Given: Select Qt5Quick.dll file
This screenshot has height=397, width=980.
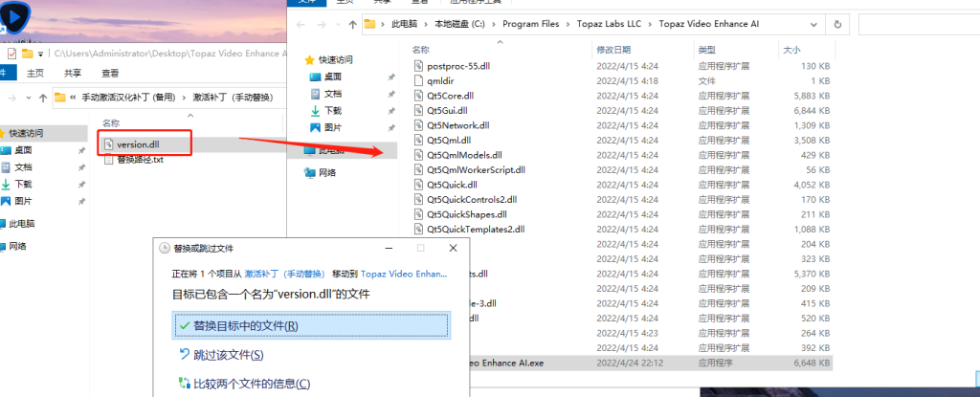Looking at the screenshot, I should [446, 185].
